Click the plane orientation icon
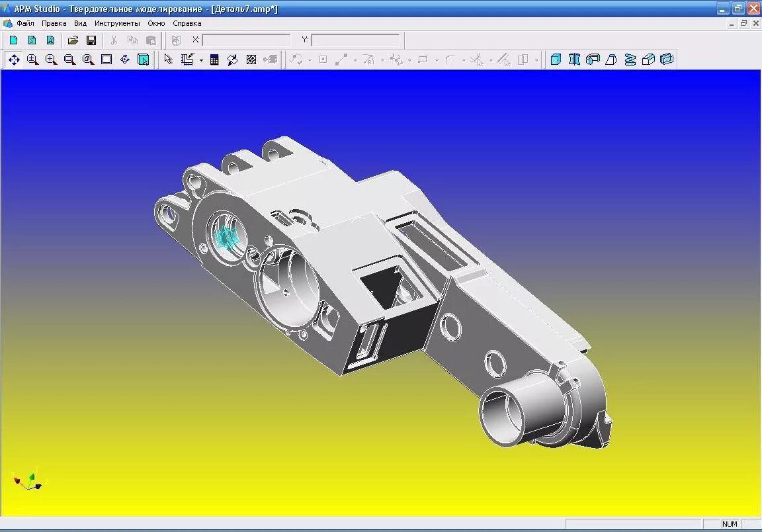This screenshot has width=762, height=532. click(x=233, y=60)
